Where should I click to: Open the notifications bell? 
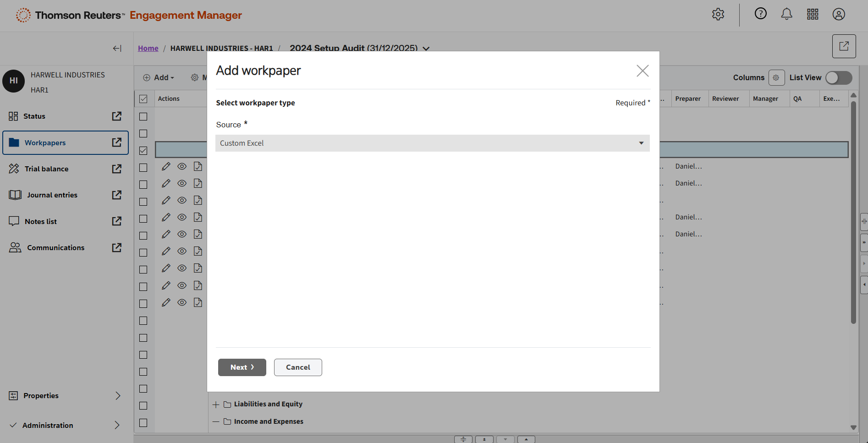tap(786, 14)
